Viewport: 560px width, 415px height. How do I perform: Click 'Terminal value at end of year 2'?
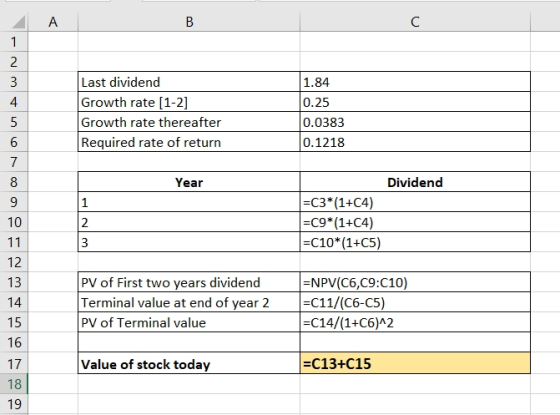coord(189,302)
